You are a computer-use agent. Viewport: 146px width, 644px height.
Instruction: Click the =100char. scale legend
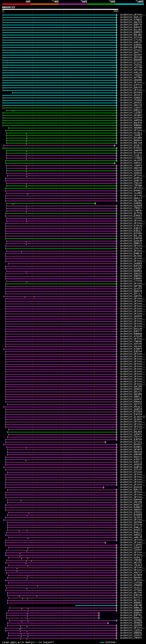coord(108,642)
